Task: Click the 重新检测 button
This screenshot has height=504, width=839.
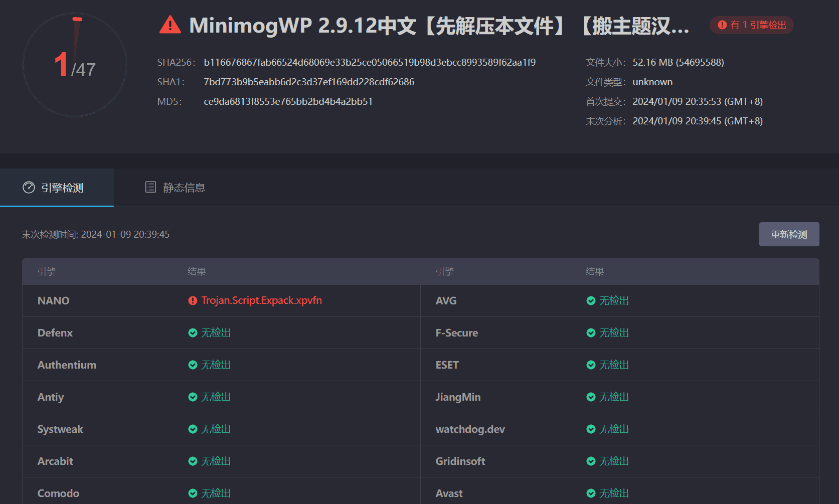Action: 789,234
